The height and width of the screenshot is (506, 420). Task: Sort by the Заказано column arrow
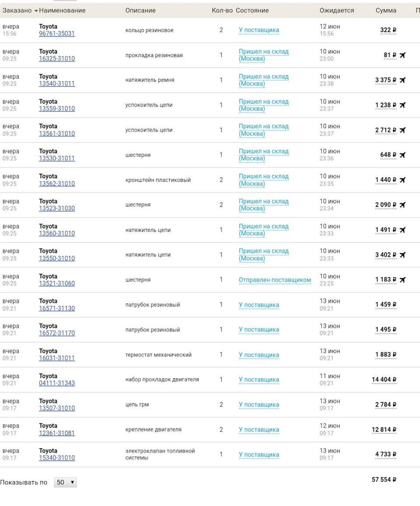tap(35, 10)
